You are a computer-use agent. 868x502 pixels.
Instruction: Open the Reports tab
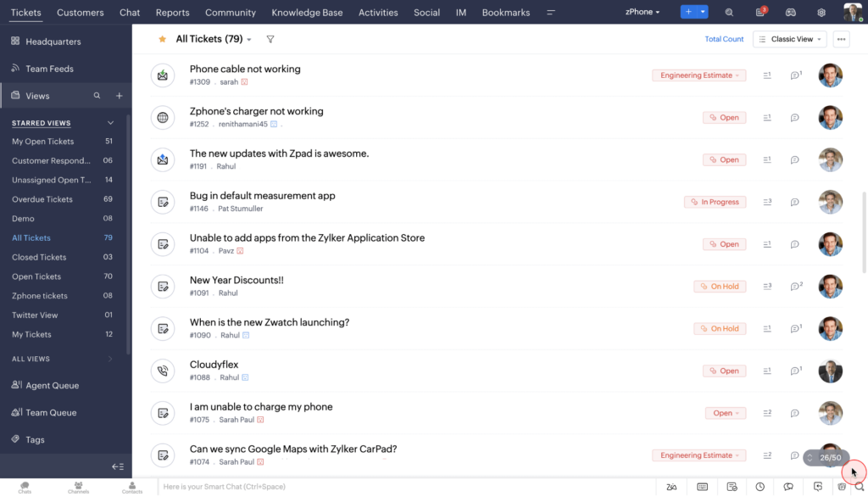pos(172,12)
